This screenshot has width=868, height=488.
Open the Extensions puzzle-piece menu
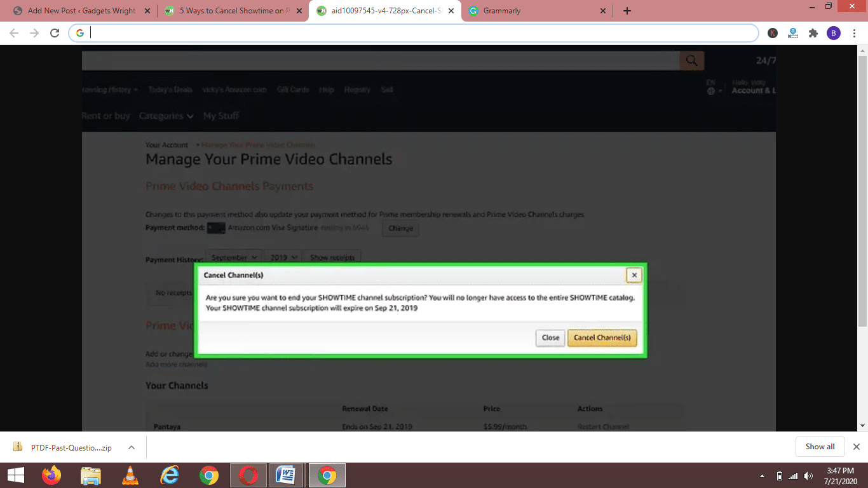click(813, 33)
